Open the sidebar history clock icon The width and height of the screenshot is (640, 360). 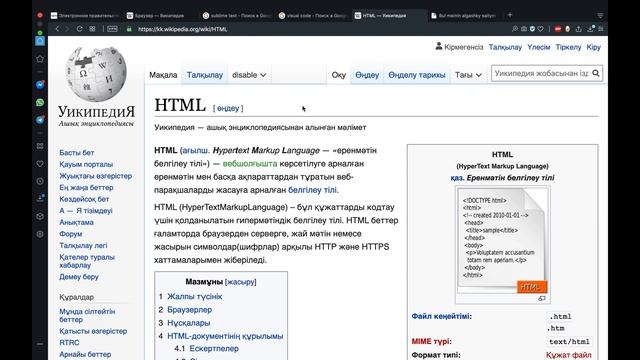(40, 181)
